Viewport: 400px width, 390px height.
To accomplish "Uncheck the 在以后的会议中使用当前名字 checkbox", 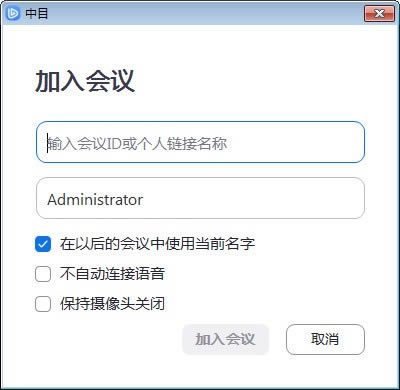I will coord(43,244).
